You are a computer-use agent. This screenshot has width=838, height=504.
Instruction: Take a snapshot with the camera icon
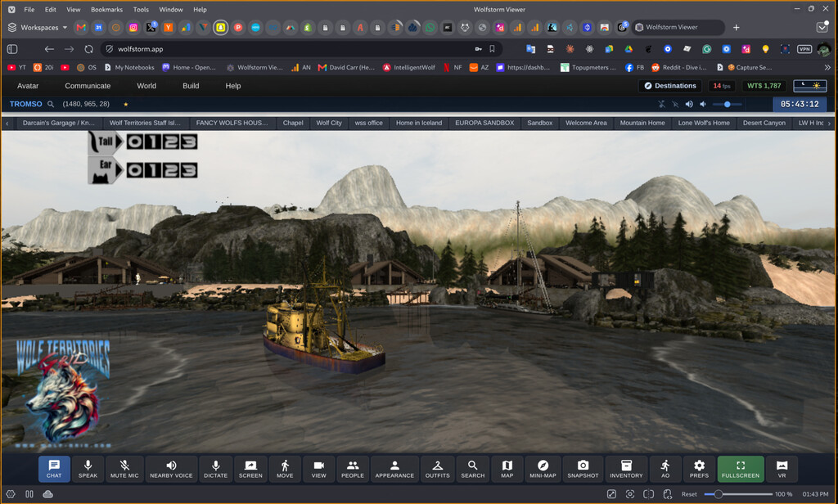click(x=583, y=469)
